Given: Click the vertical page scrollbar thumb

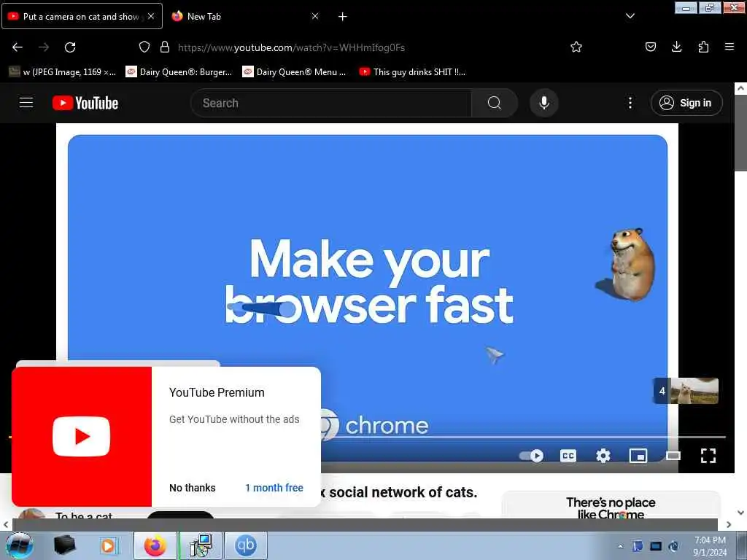Looking at the screenshot, I should (x=740, y=133).
